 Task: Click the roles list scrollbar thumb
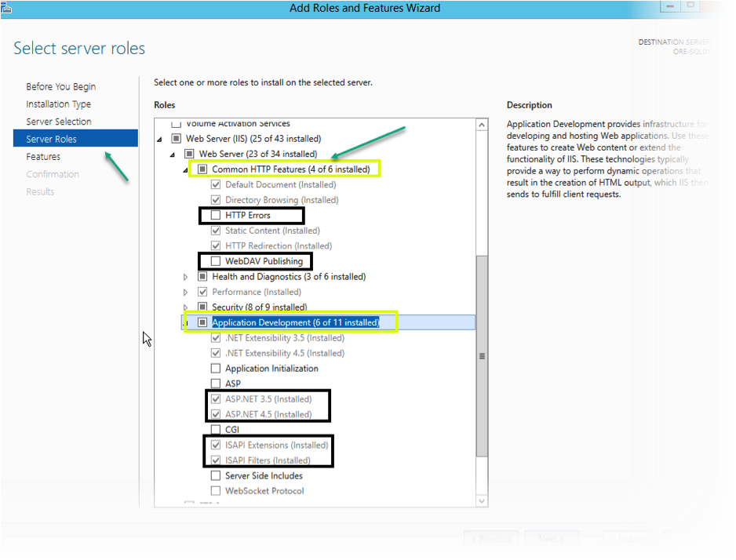coord(482,356)
